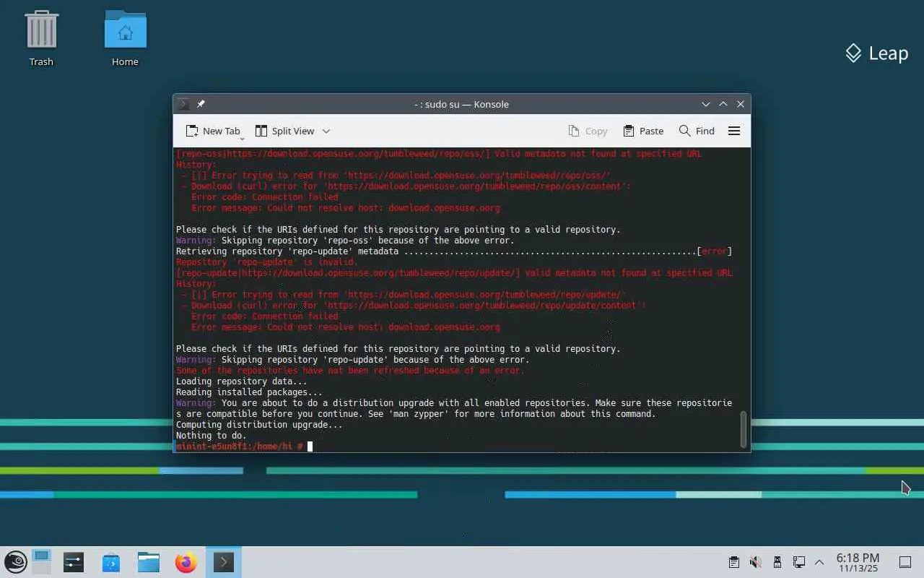The height and width of the screenshot is (578, 924).
Task: Expand the Split View dropdown chevron
Action: tap(326, 131)
